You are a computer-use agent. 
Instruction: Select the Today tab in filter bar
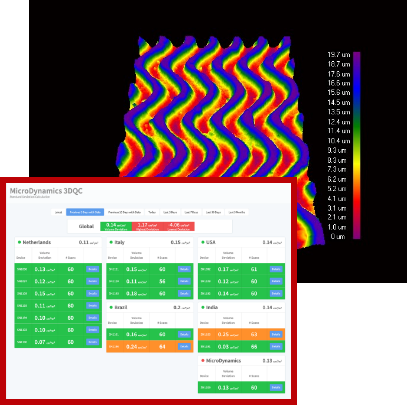click(x=152, y=212)
